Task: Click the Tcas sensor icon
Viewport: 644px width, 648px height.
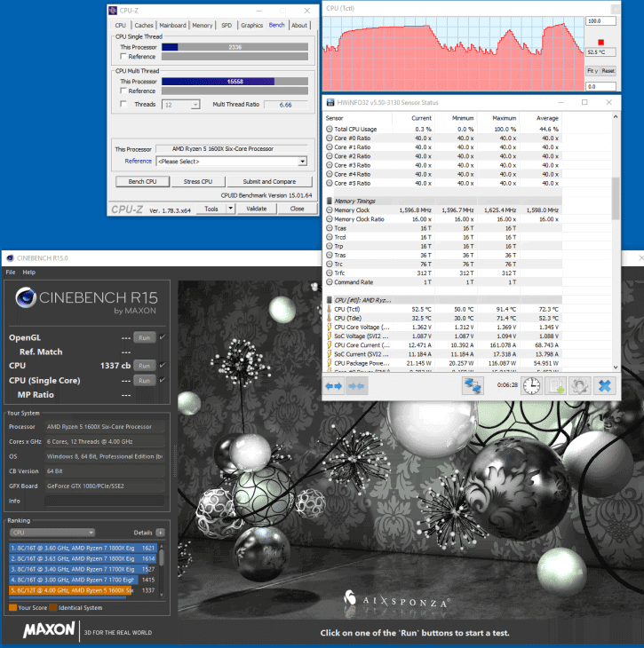Action: (330, 228)
